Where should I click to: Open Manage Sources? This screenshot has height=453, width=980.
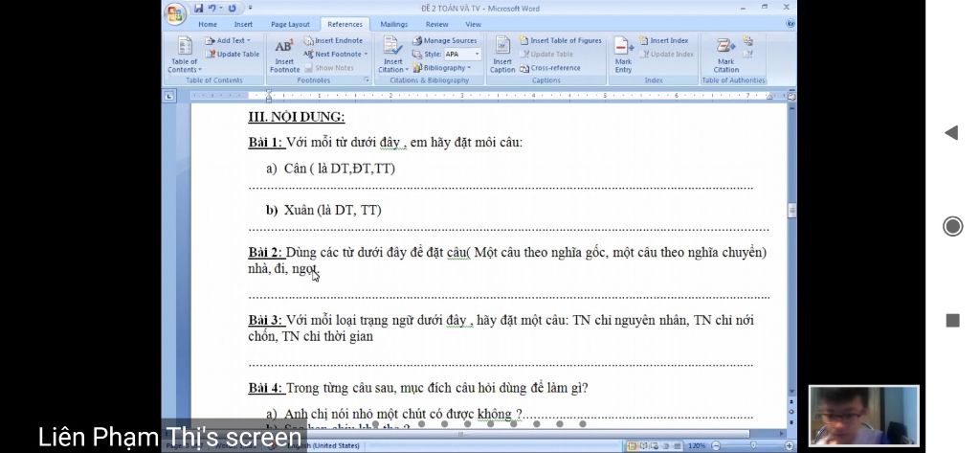click(x=444, y=40)
